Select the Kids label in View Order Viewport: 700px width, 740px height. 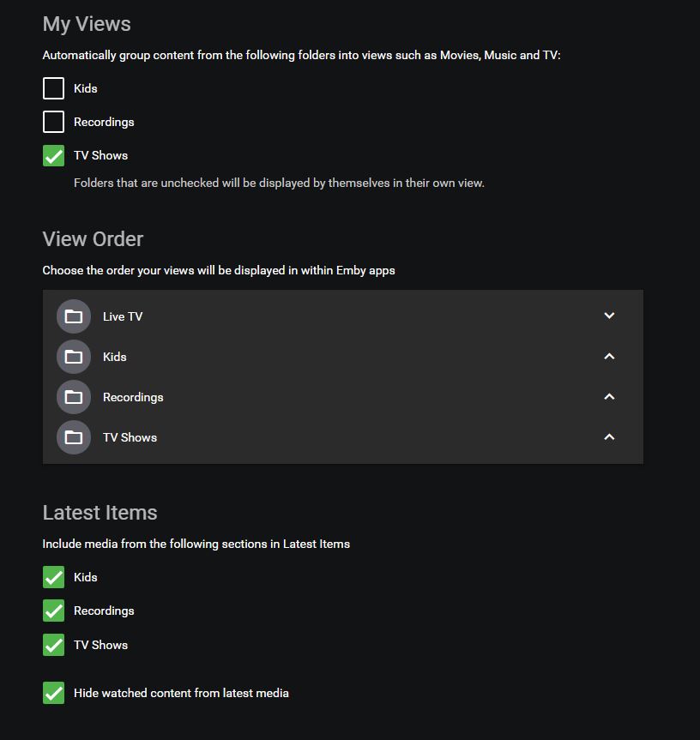tap(115, 357)
